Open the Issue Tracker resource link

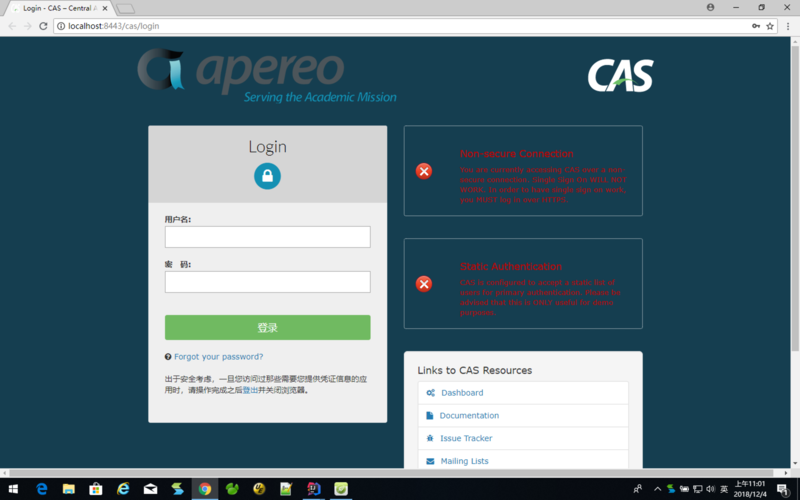click(x=466, y=438)
